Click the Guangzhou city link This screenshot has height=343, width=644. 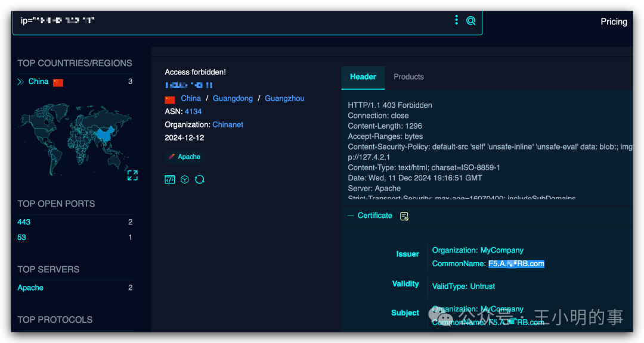(x=284, y=98)
